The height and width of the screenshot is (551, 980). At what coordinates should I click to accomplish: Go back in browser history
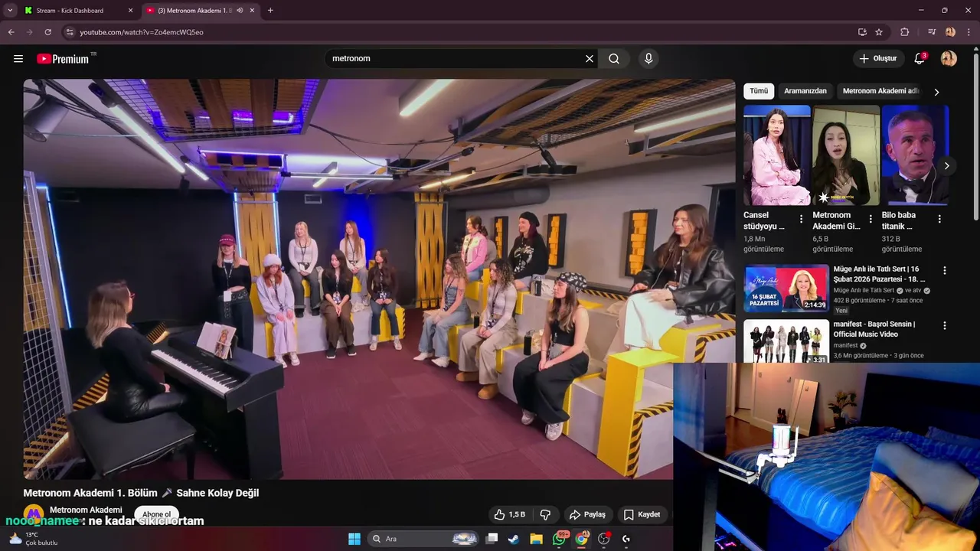(x=11, y=32)
